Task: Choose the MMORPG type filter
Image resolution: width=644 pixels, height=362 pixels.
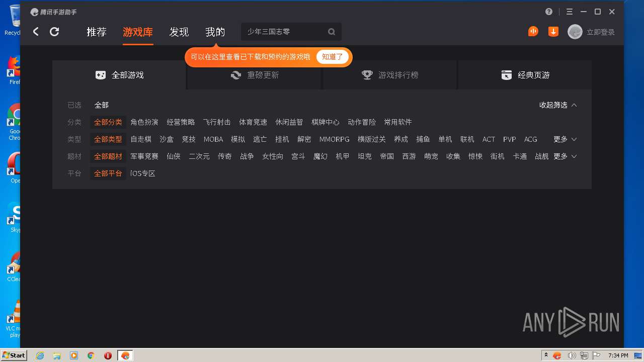Action: pyautogui.click(x=335, y=139)
